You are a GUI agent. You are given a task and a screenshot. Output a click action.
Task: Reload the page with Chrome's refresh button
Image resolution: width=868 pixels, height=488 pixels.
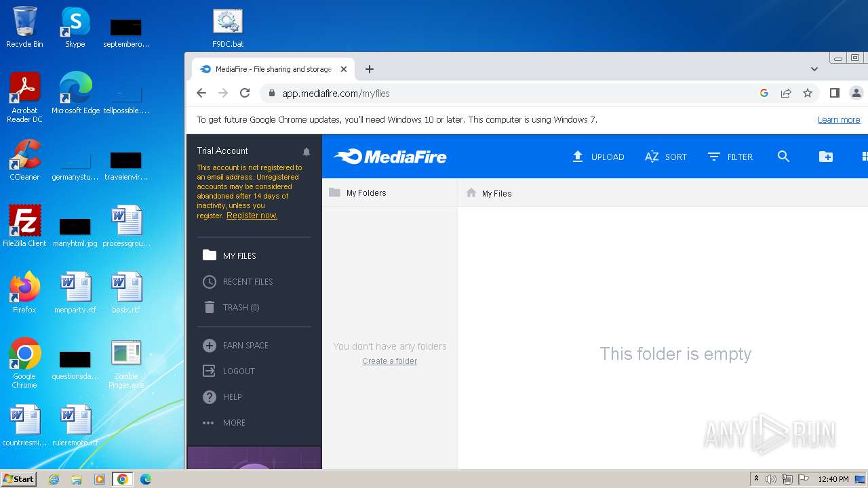(245, 93)
